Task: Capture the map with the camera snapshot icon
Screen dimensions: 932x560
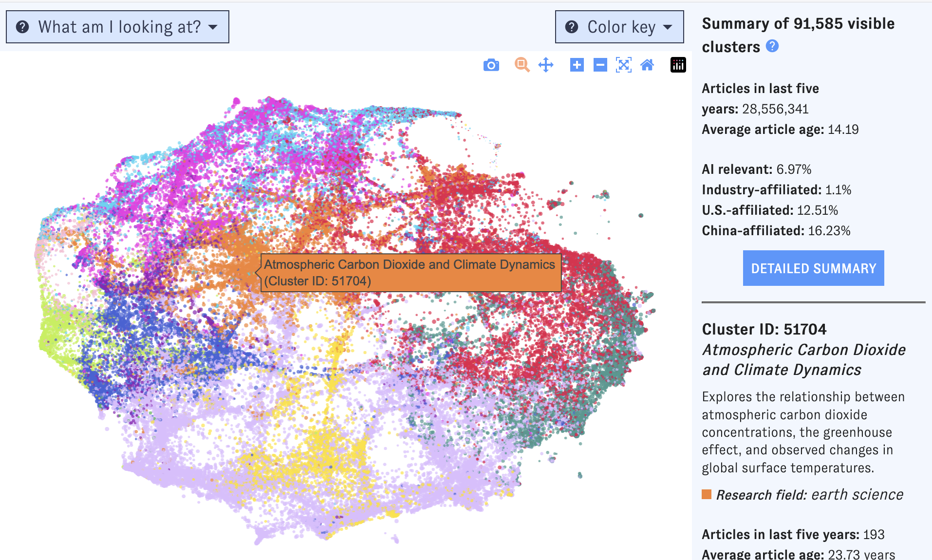Action: 491,64
